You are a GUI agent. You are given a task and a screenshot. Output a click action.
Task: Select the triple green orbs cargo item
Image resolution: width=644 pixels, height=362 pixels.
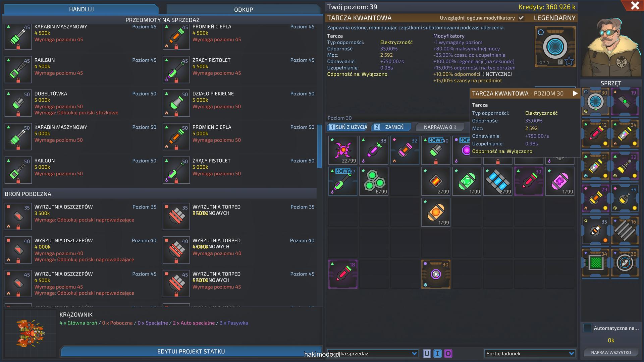point(374,181)
